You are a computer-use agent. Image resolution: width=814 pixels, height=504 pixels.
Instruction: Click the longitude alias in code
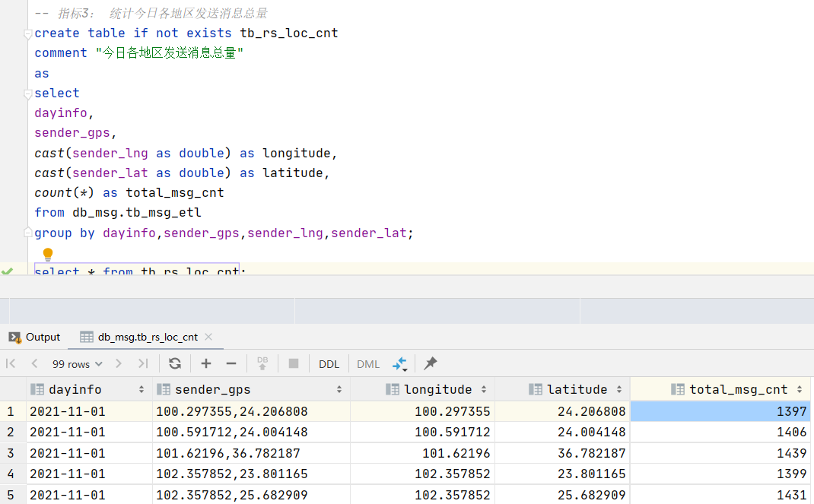tap(297, 154)
